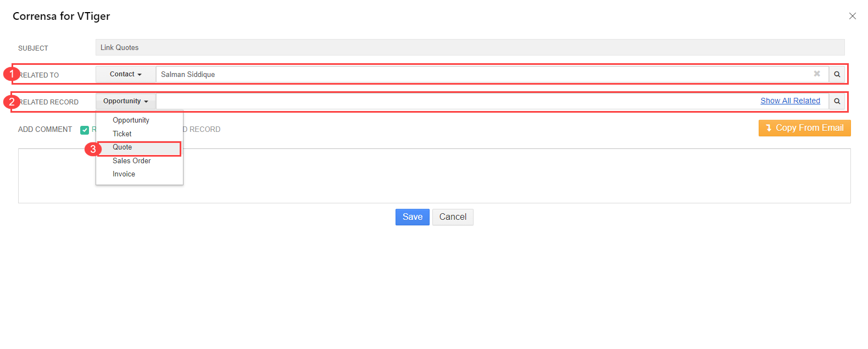
Task: Open the Contact module type dropdown
Action: [x=126, y=74]
